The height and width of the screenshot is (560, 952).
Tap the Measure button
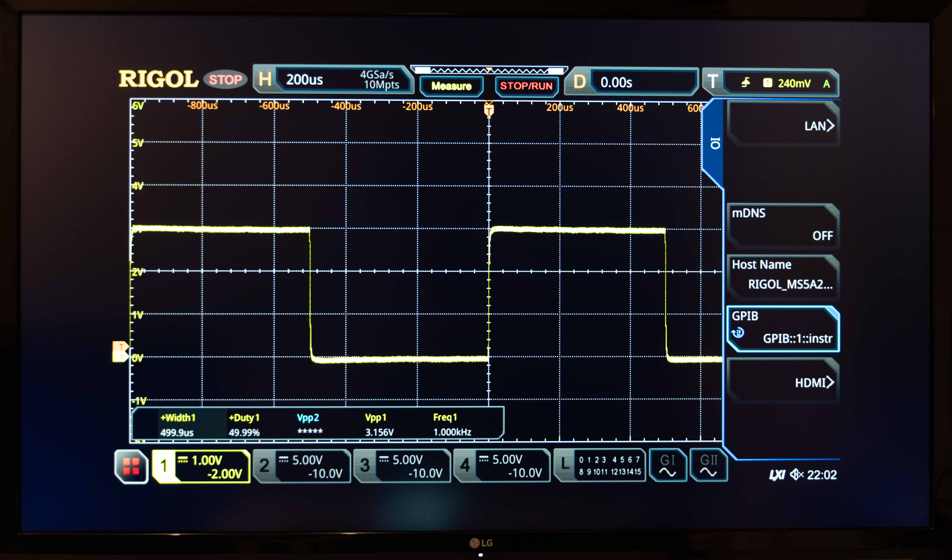[x=451, y=86]
